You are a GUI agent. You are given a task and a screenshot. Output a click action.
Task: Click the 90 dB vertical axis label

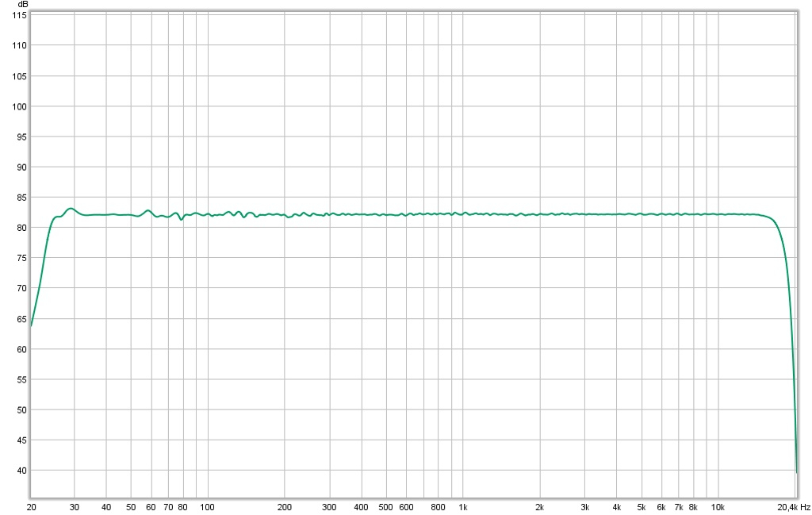tap(21, 167)
